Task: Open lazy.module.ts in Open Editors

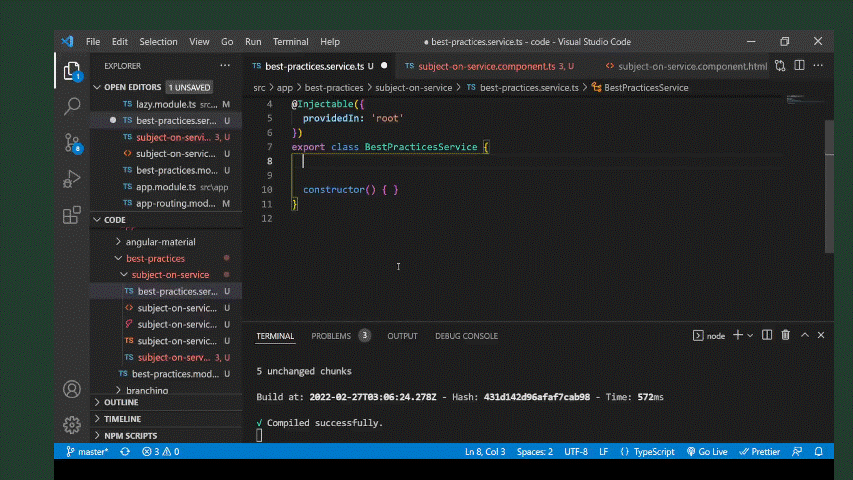Action: [166, 104]
